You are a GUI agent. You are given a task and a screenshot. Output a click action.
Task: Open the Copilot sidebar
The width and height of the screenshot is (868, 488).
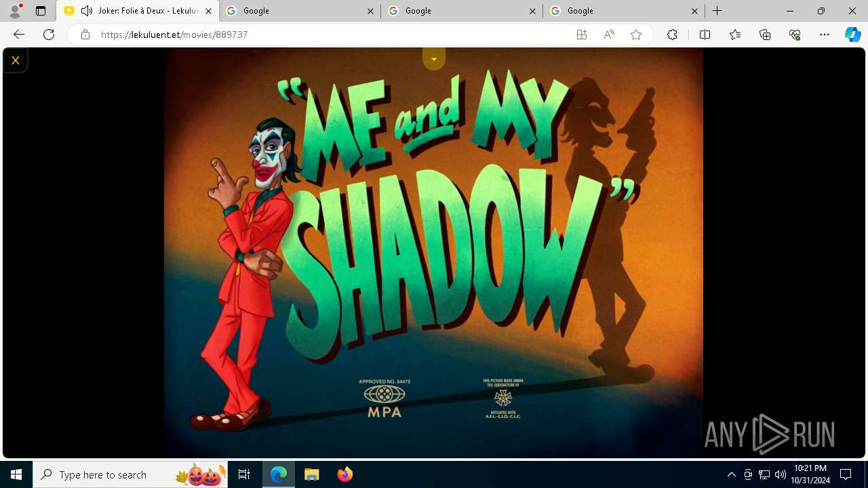853,35
